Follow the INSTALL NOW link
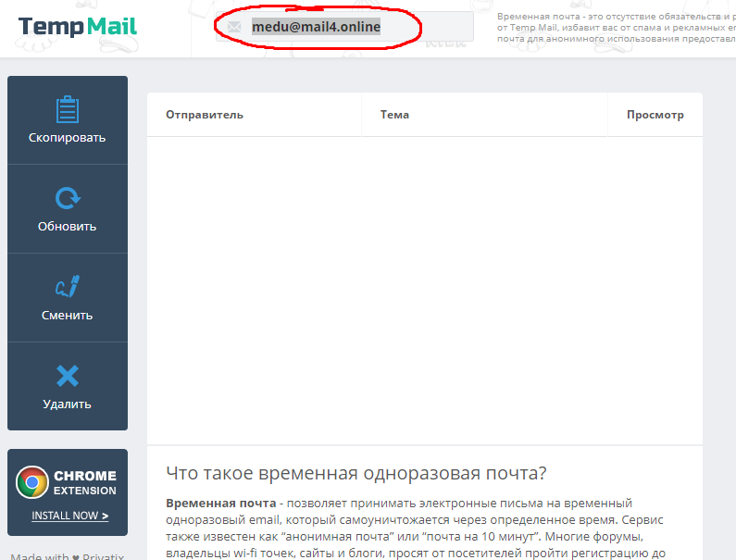Screen dimensions: 736x560 [69, 516]
